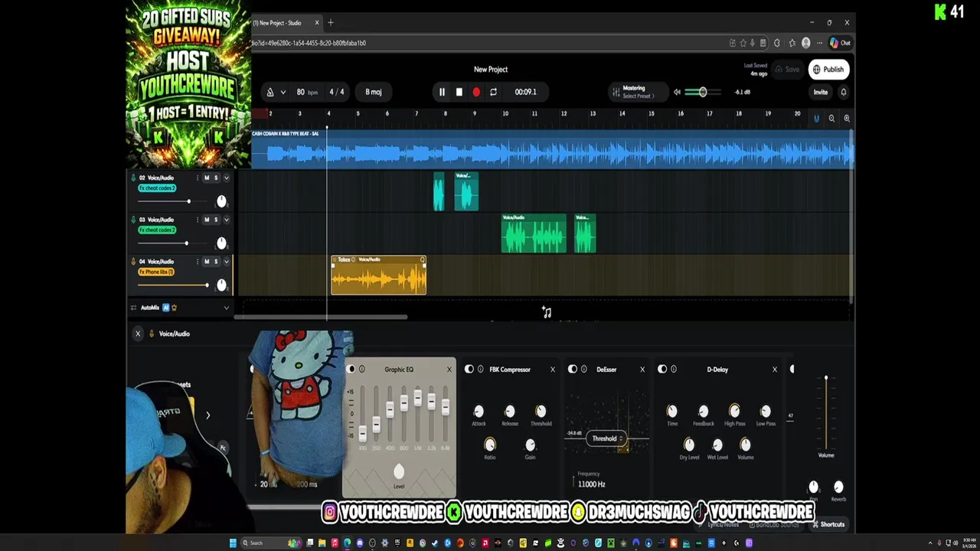The image size is (980, 551).
Task: Open notifications via the bell icon
Action: [843, 92]
